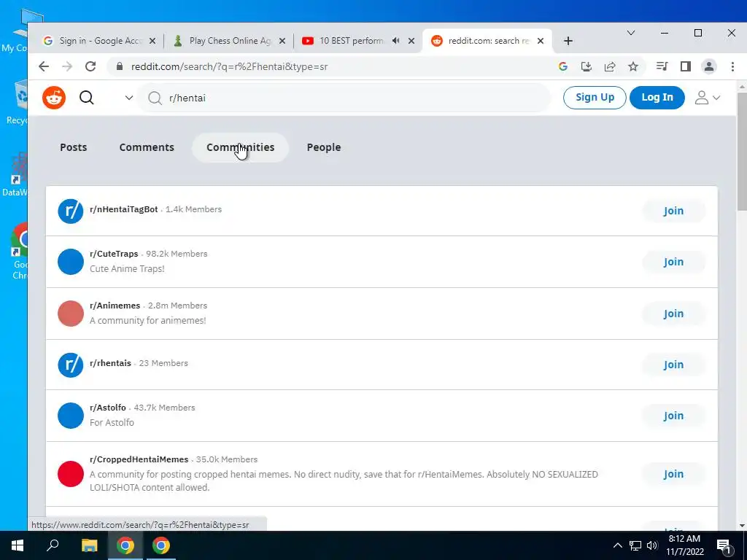Close the Play Chess Online tab
747x560 pixels.
pos(282,41)
